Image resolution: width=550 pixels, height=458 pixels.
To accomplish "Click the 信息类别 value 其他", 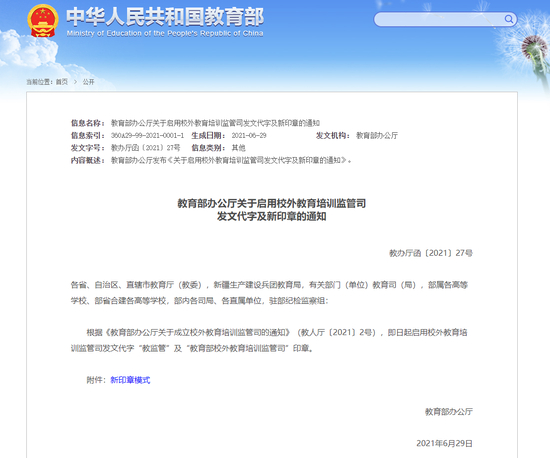I will pyautogui.click(x=239, y=148).
